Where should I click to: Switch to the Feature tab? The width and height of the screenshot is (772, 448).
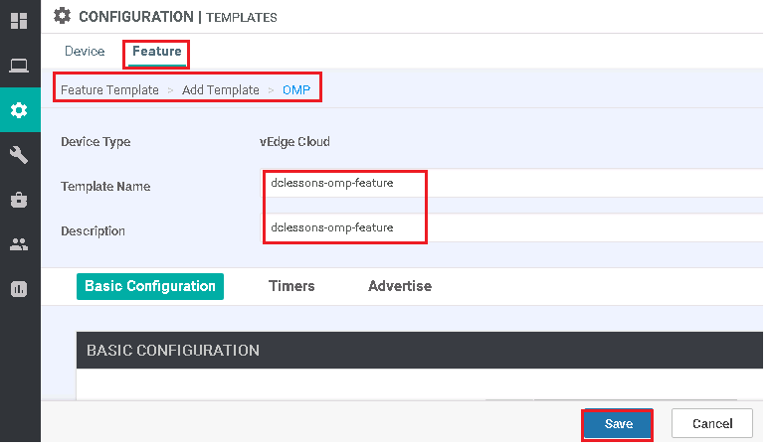tap(157, 51)
